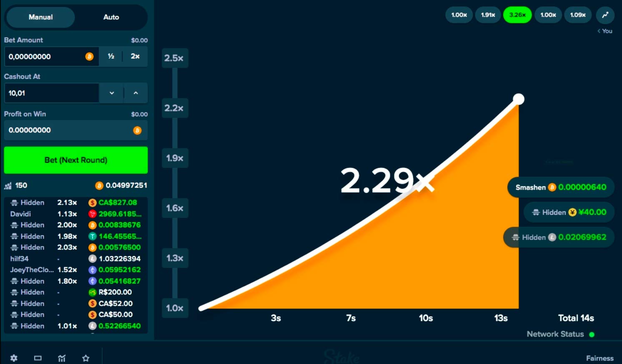Viewport: 622px width, 364px height.
Task: Mark the game as favourite with the star icon
Action: coord(86,358)
